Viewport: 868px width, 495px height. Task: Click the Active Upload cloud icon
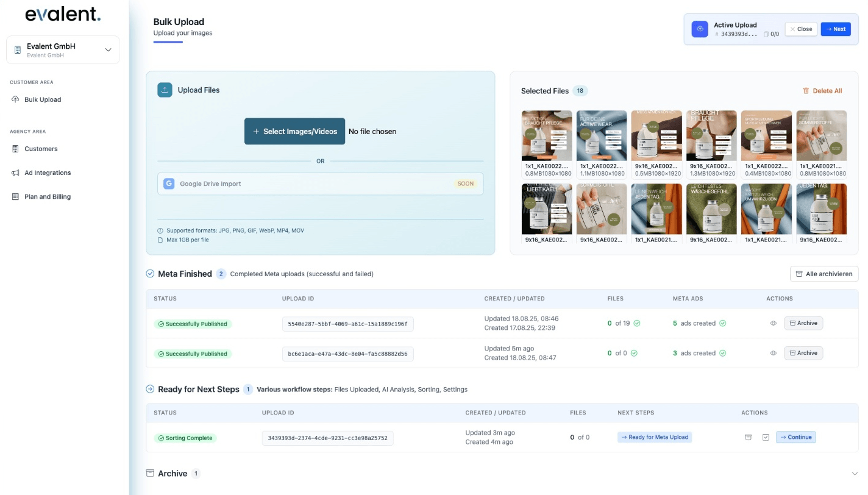[700, 29]
